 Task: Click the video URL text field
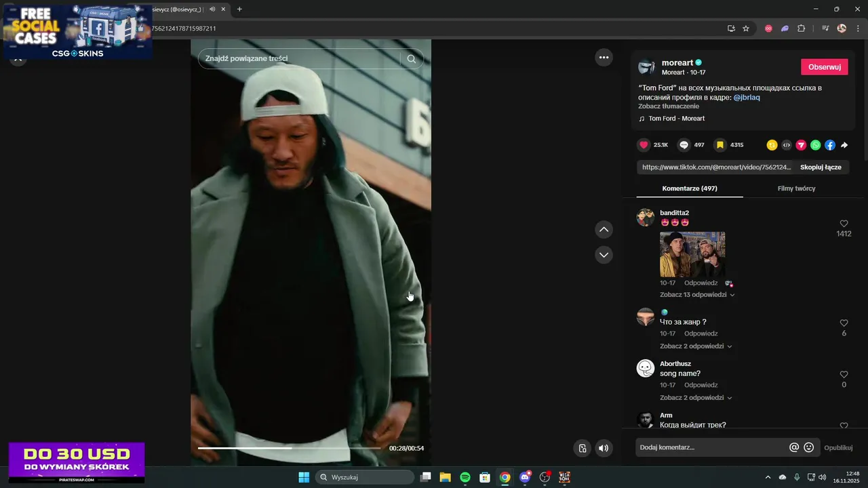[x=715, y=167]
